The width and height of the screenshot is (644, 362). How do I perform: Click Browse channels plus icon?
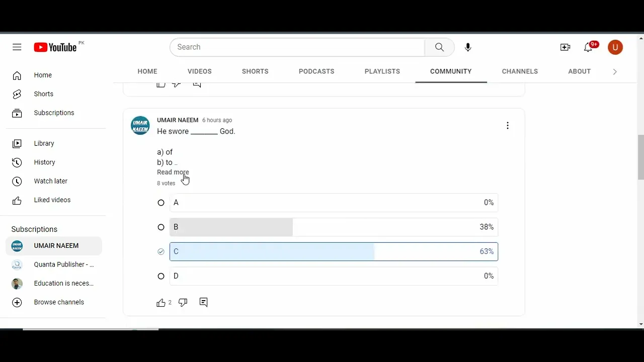pos(17,302)
